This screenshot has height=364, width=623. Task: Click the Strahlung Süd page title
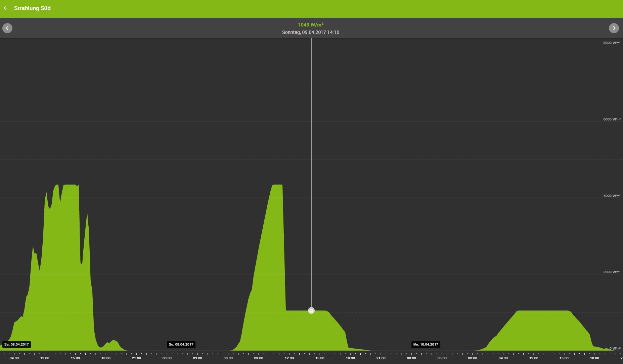(x=32, y=8)
